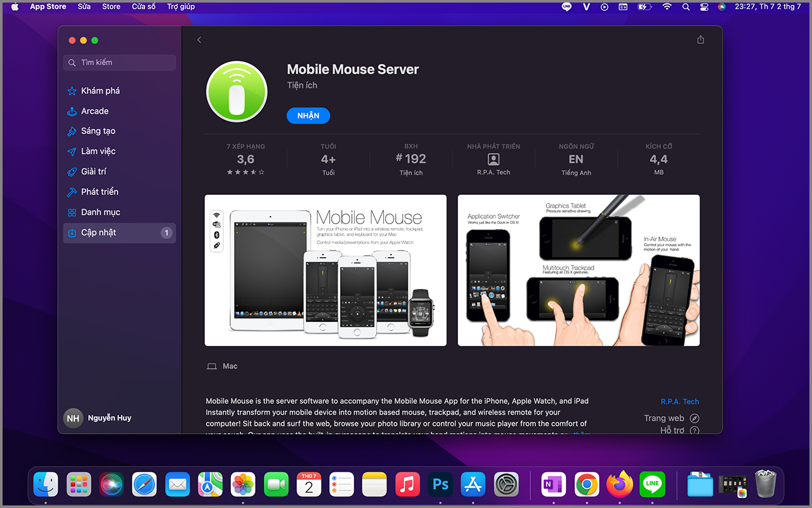Open Safari from the dock
The width and height of the screenshot is (812, 508).
(145, 485)
